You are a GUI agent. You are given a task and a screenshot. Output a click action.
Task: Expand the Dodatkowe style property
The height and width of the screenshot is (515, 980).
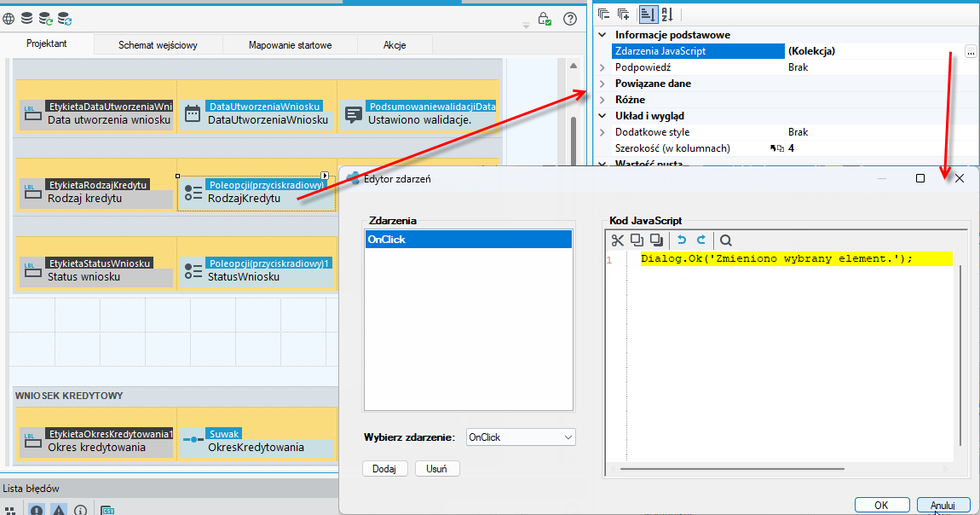(602, 132)
